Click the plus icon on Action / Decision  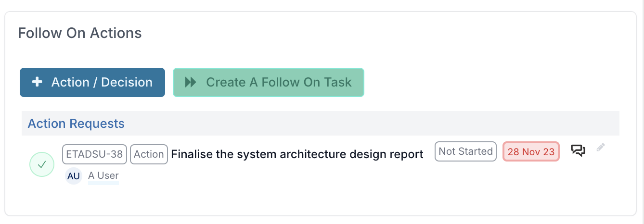click(37, 82)
